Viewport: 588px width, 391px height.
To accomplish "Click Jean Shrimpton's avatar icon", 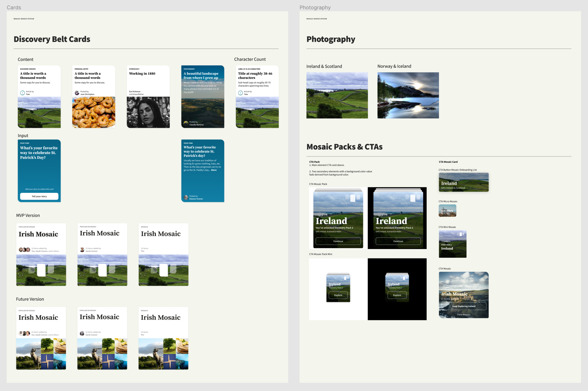I will (77, 93).
